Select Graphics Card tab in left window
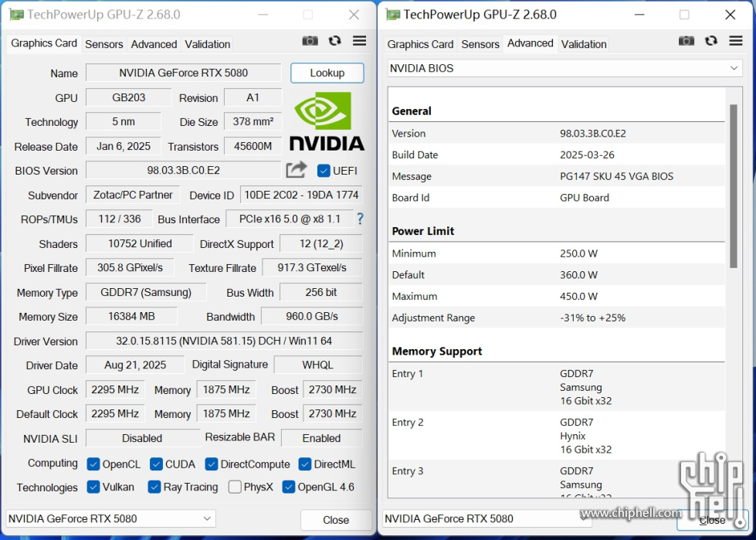 44,43
